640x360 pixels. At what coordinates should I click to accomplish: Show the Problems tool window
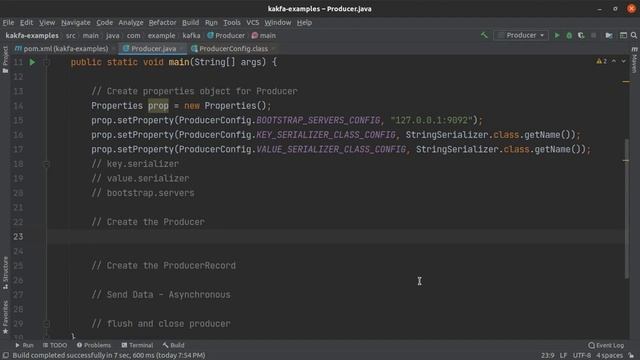[x=93, y=345]
